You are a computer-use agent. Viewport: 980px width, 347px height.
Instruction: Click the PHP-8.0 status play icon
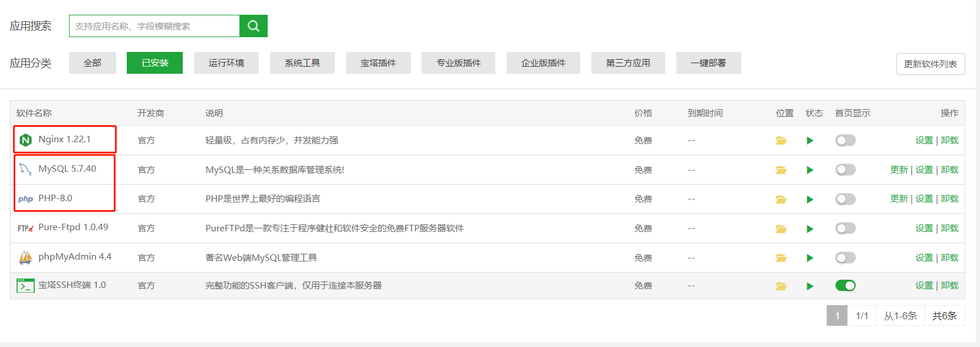coord(810,199)
